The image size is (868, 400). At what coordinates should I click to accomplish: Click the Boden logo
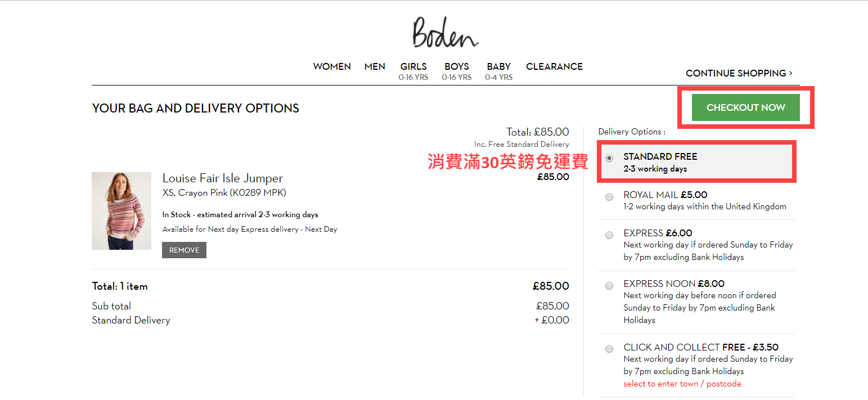click(x=445, y=33)
